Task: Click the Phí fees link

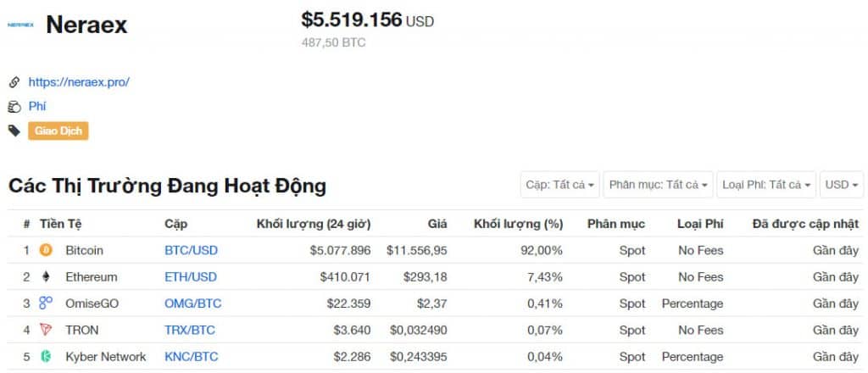Action: point(37,106)
